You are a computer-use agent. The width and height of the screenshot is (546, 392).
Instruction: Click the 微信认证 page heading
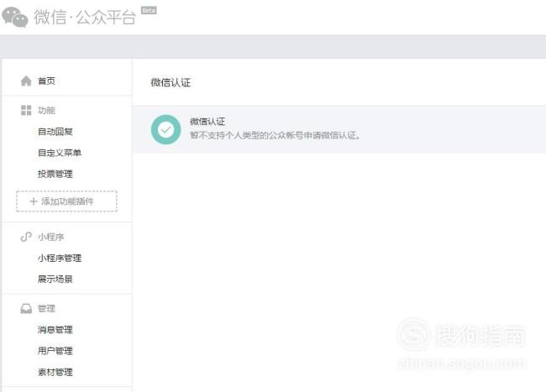coord(171,82)
